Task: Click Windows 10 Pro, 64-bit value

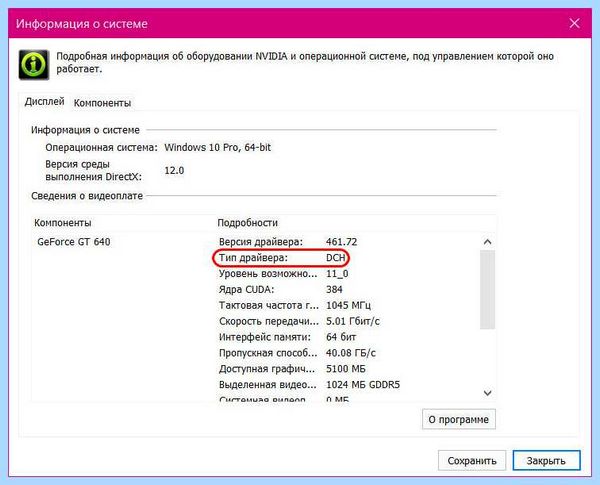Action: [217, 147]
